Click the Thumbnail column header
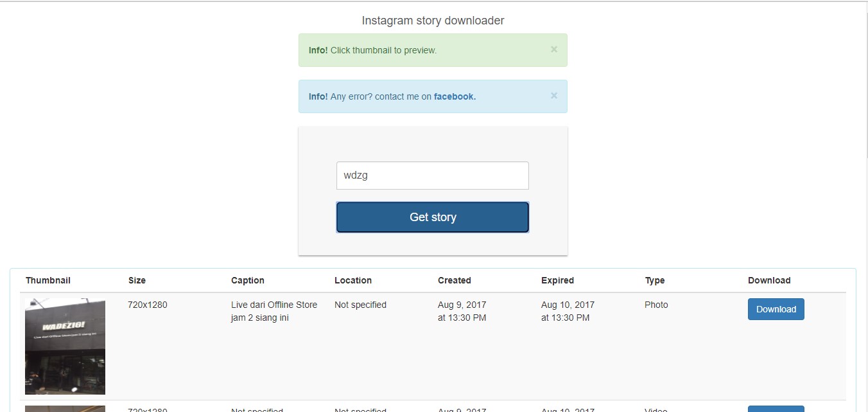This screenshot has width=868, height=412. point(48,280)
